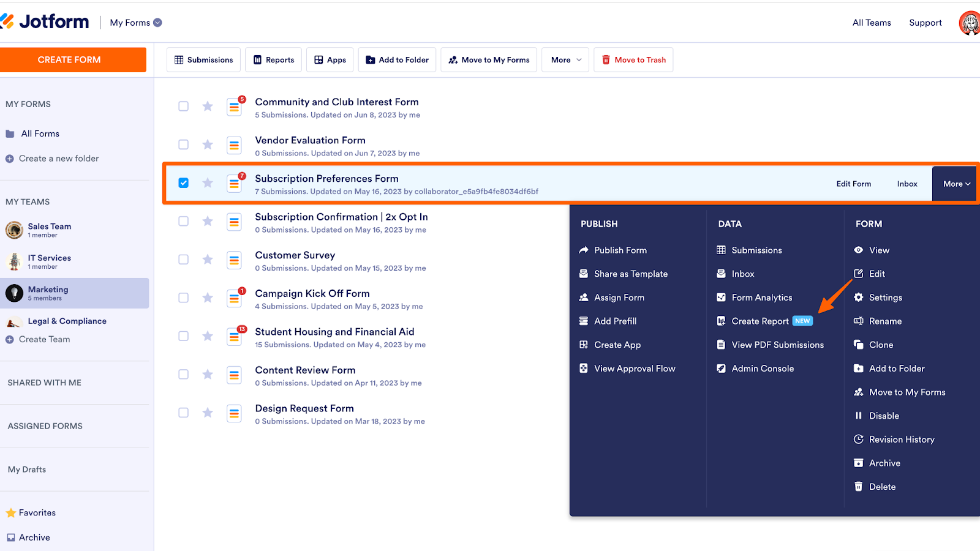Click the plus icon for new folder

(x=10, y=159)
